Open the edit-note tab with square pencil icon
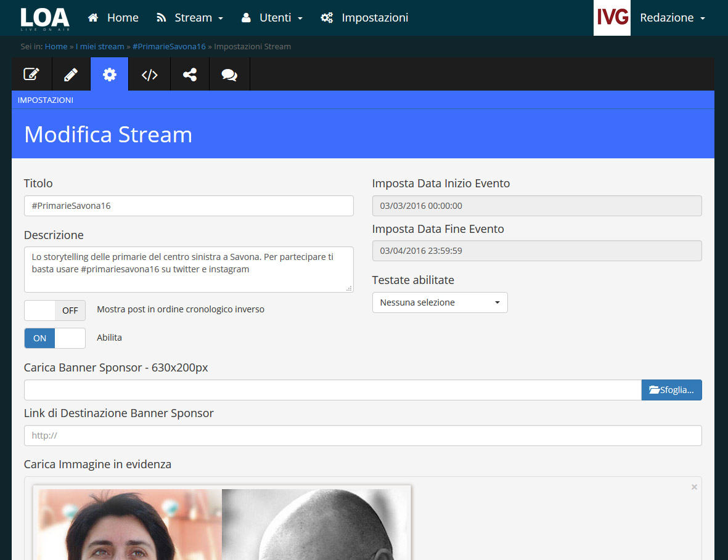Screen dimensions: 728x560 pyautogui.click(x=31, y=74)
